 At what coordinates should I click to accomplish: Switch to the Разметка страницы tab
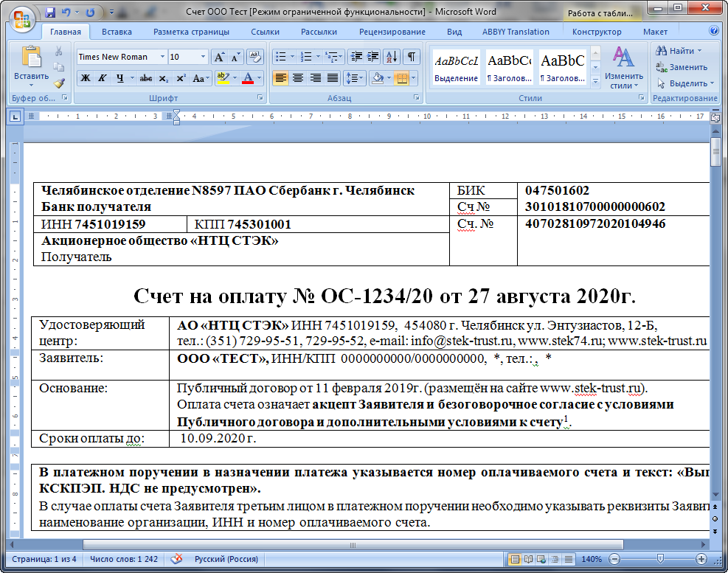point(191,32)
